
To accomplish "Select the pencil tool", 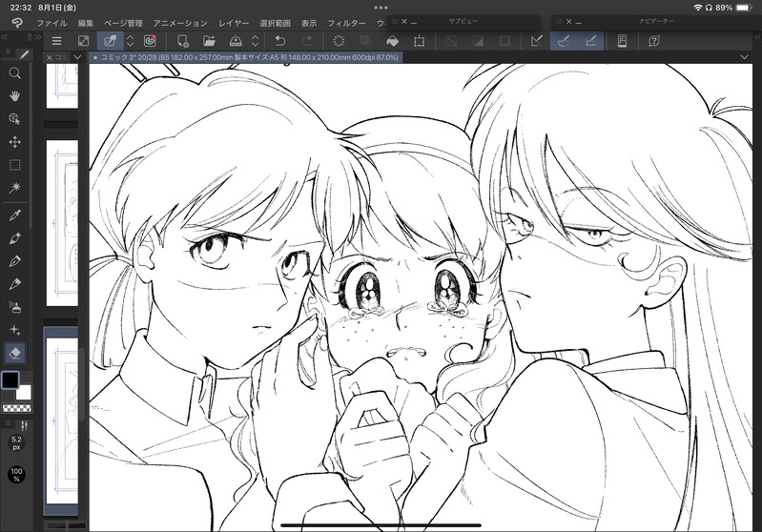I will tap(14, 261).
